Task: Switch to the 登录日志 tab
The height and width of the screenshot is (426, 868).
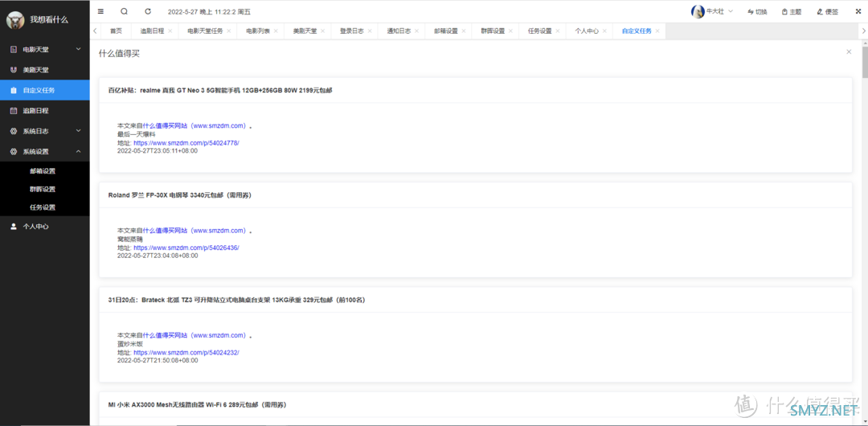Action: click(352, 31)
